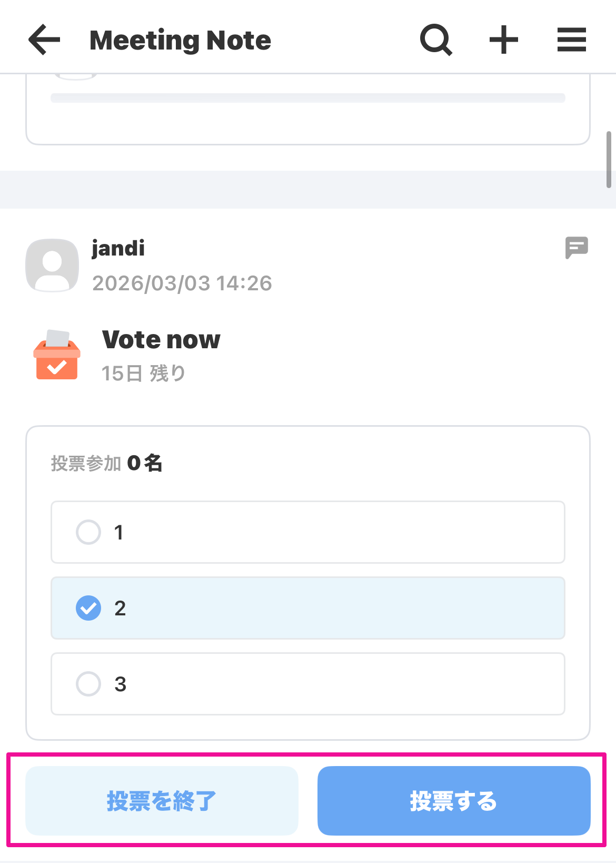616x863 pixels.
Task: Deselect the checked option 2
Action: click(88, 608)
